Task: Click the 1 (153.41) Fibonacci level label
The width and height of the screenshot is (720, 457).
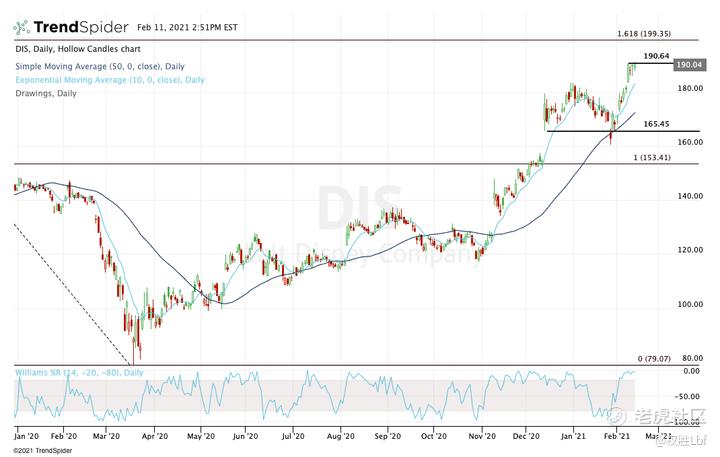Action: point(652,158)
